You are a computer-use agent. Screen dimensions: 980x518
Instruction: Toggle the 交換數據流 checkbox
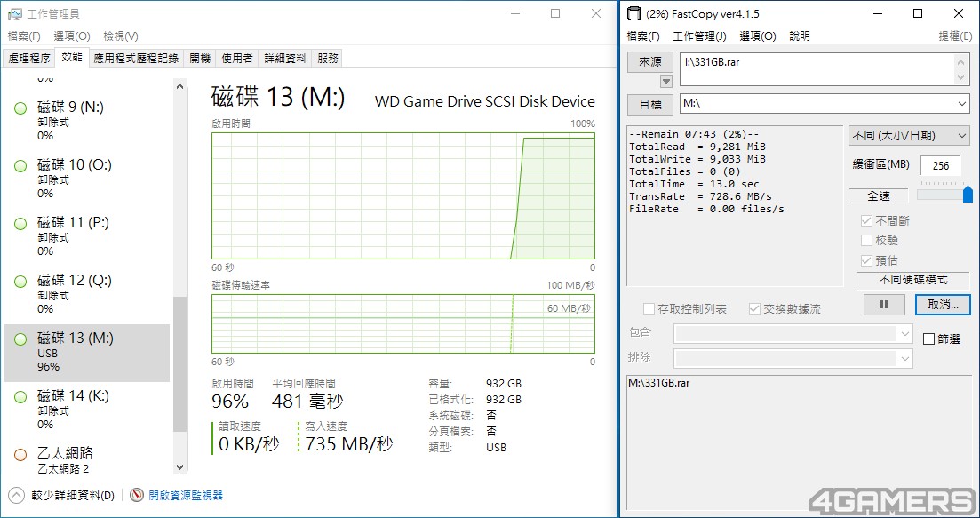(x=754, y=308)
